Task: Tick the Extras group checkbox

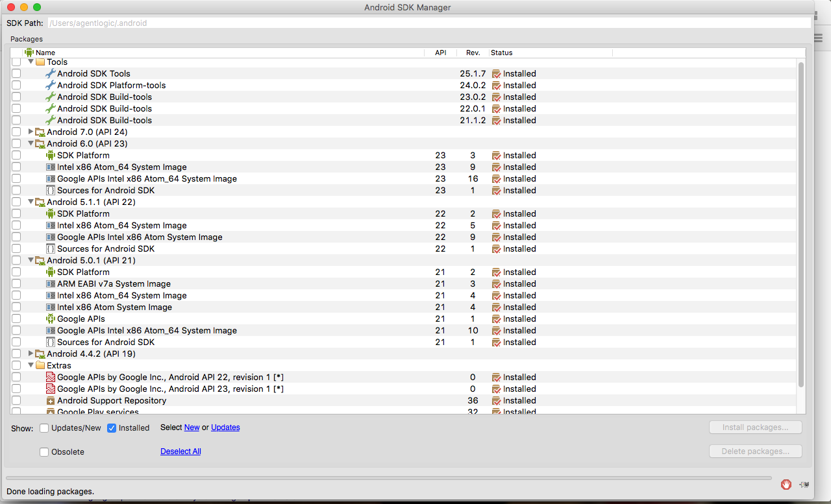Action: tap(16, 365)
